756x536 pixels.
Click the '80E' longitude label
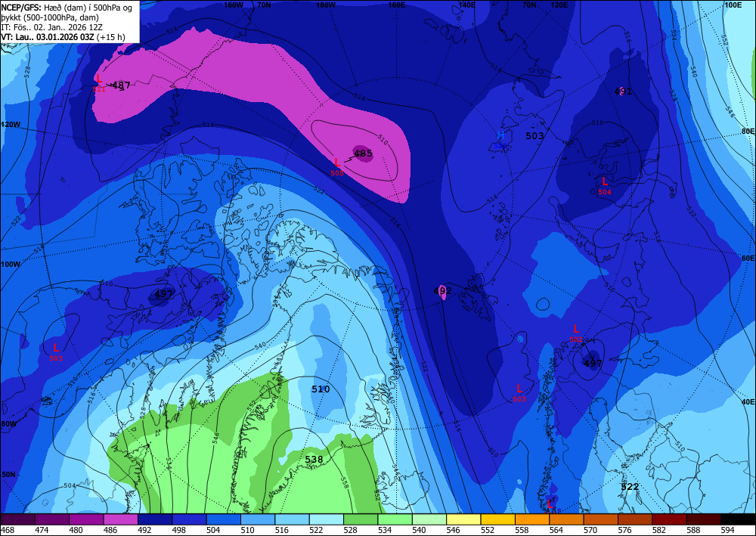point(748,131)
